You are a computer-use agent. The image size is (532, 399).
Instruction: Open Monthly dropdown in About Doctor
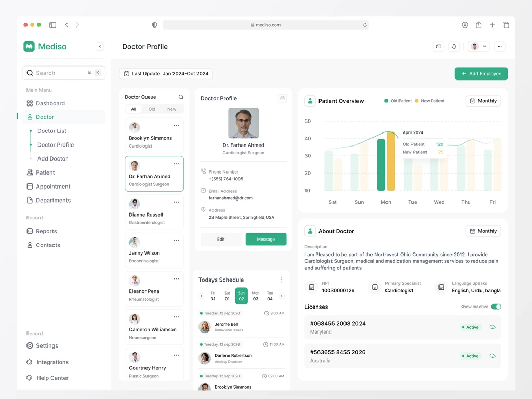483,231
